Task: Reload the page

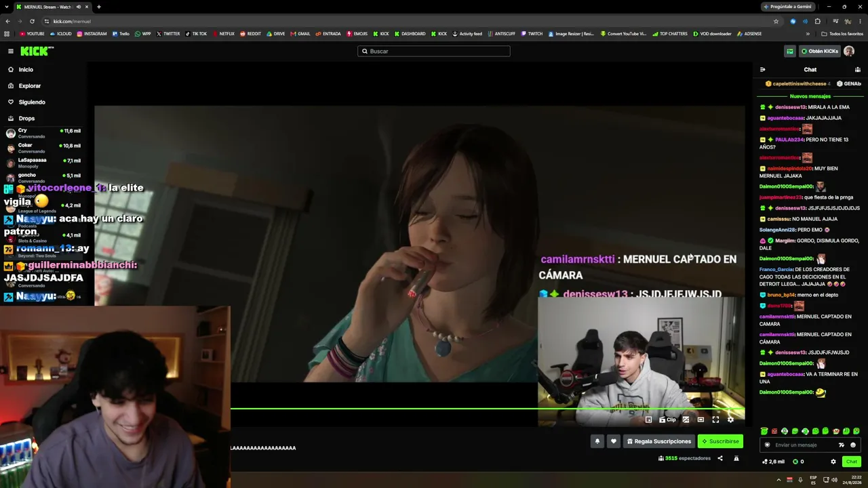Action: pos(32,21)
